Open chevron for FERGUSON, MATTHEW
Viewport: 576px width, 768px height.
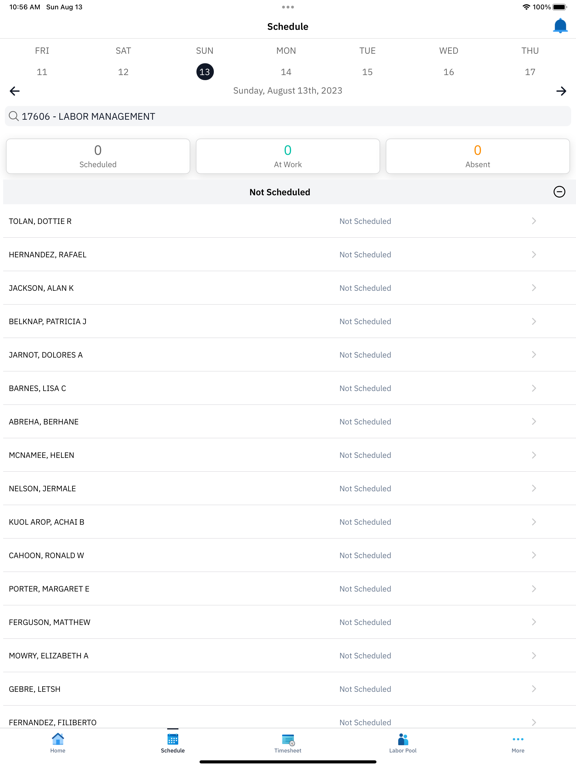tap(534, 622)
